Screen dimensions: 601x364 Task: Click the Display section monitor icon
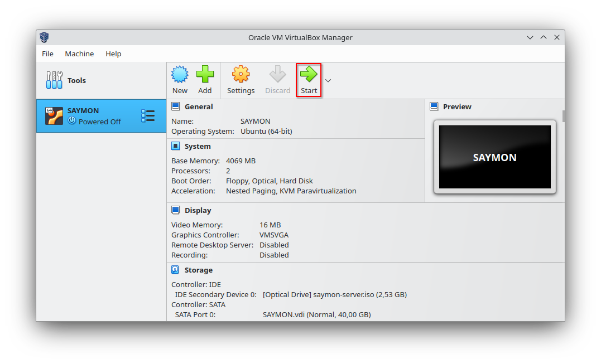[176, 210]
